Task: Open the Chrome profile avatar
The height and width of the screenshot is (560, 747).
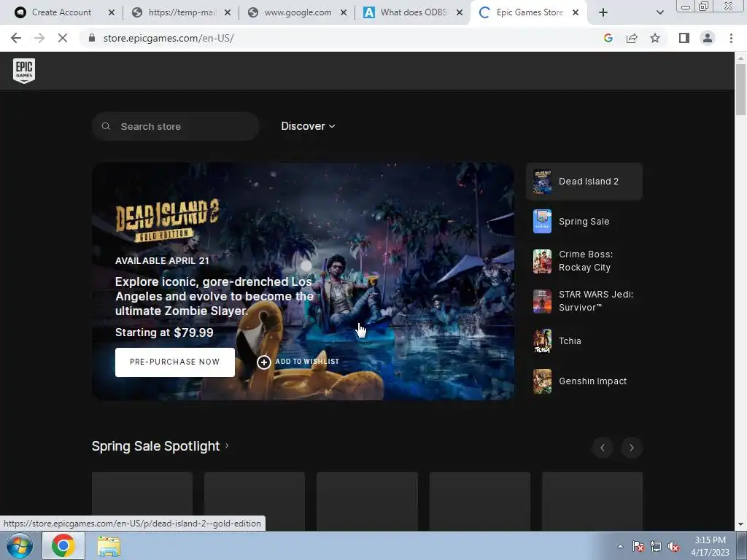Action: pos(708,38)
